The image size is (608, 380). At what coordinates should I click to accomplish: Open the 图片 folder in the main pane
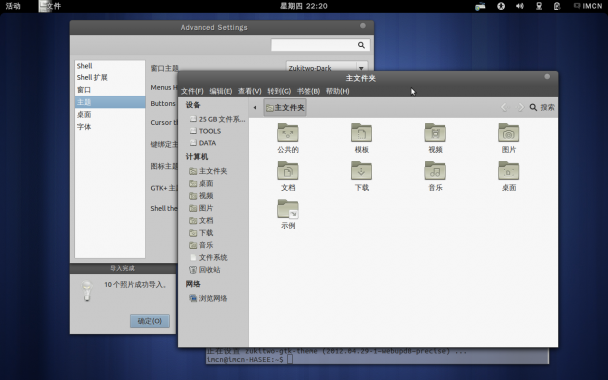(508, 133)
